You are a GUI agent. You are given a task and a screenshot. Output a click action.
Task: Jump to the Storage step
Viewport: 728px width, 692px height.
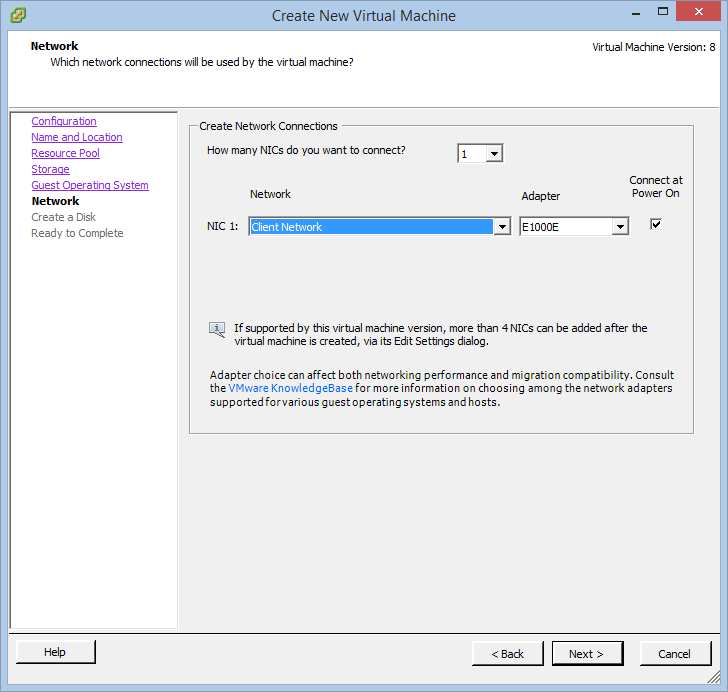pos(51,169)
